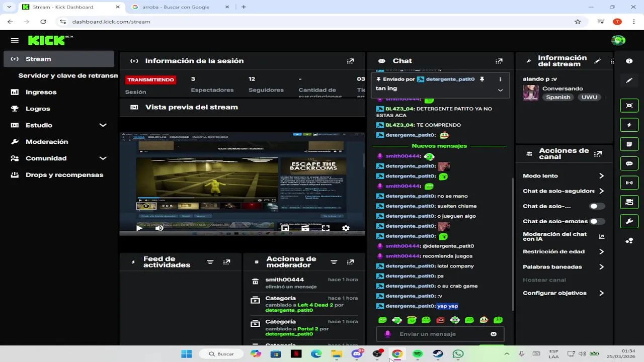This screenshot has height=362, width=644.
Task: Toggle the Chat de solo-emotes switch
Action: point(597,221)
